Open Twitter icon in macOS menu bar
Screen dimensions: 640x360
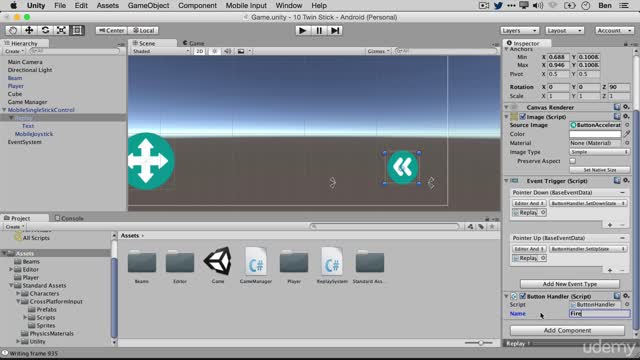pos(498,6)
